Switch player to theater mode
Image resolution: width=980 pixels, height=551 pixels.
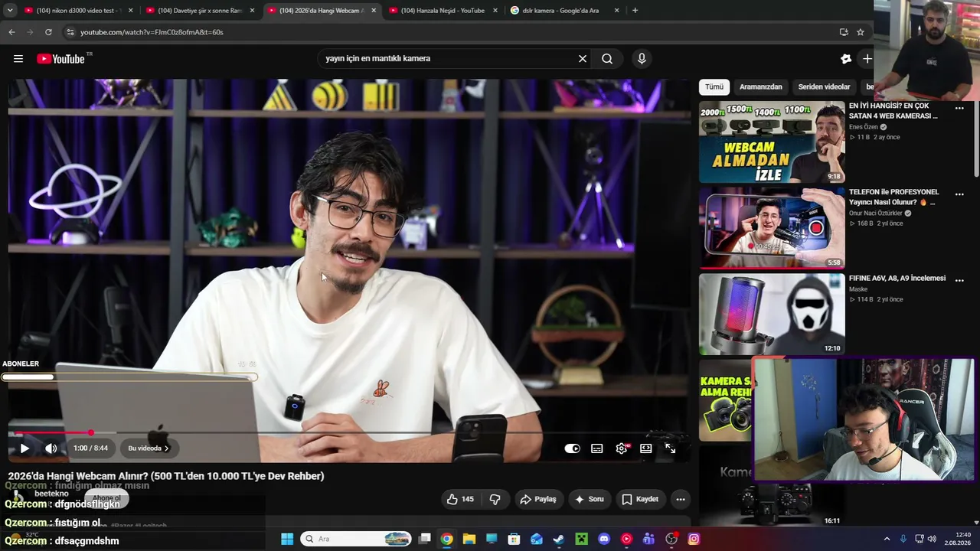point(646,448)
